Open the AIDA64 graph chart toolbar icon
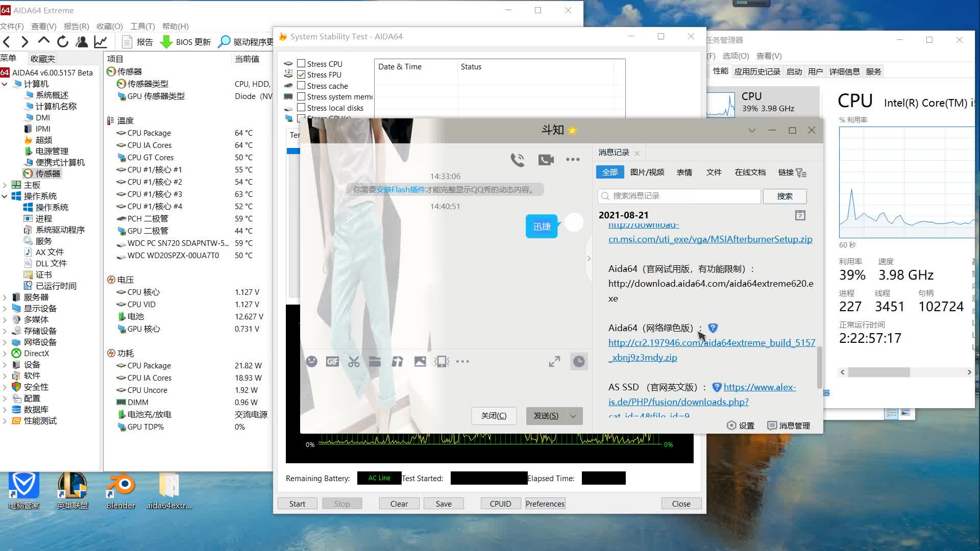The width and height of the screenshot is (980, 551). point(101,42)
